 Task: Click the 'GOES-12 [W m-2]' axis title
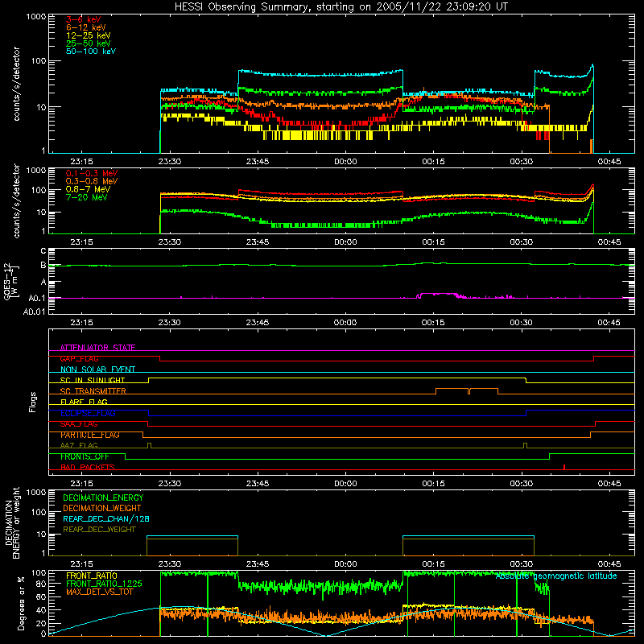(x=10, y=282)
